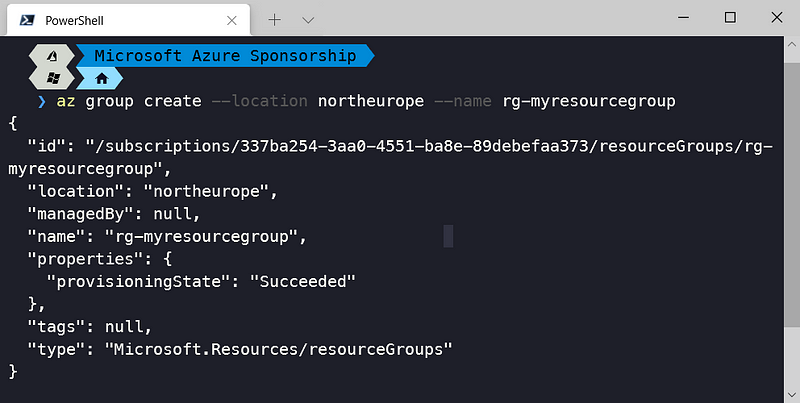This screenshot has height=403, width=800.
Task: Click the Windows logo prompt segment
Action: [x=52, y=78]
